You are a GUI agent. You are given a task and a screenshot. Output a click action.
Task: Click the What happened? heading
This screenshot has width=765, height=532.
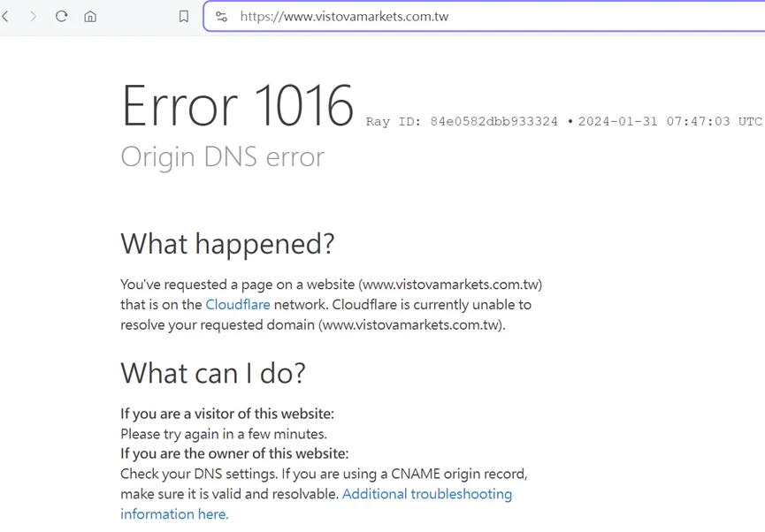[227, 244]
